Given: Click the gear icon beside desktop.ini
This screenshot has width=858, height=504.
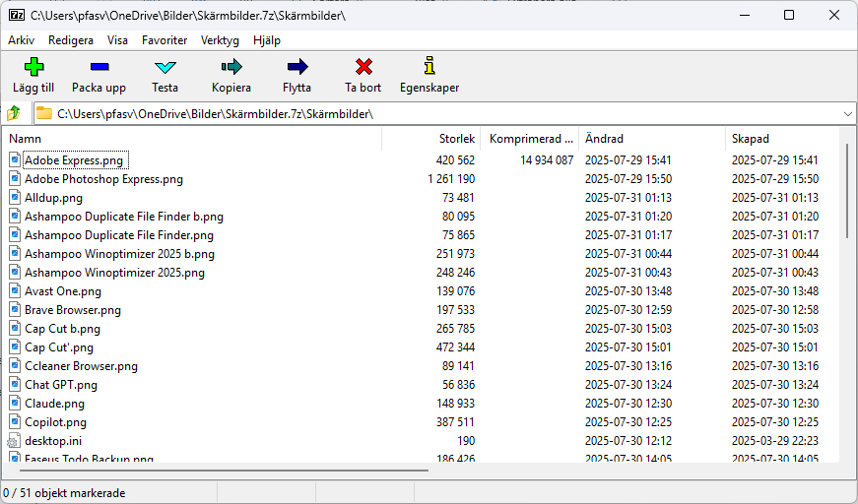Looking at the screenshot, I should (13, 441).
